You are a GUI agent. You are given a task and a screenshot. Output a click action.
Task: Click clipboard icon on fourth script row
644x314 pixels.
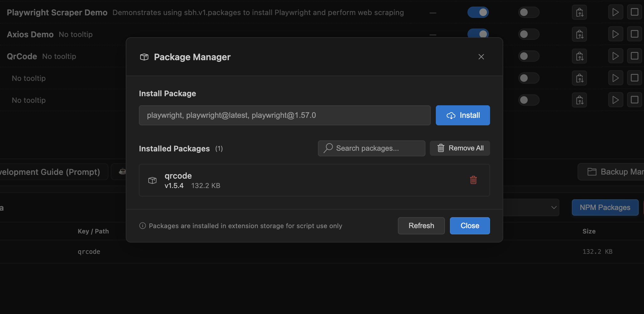tap(579, 78)
